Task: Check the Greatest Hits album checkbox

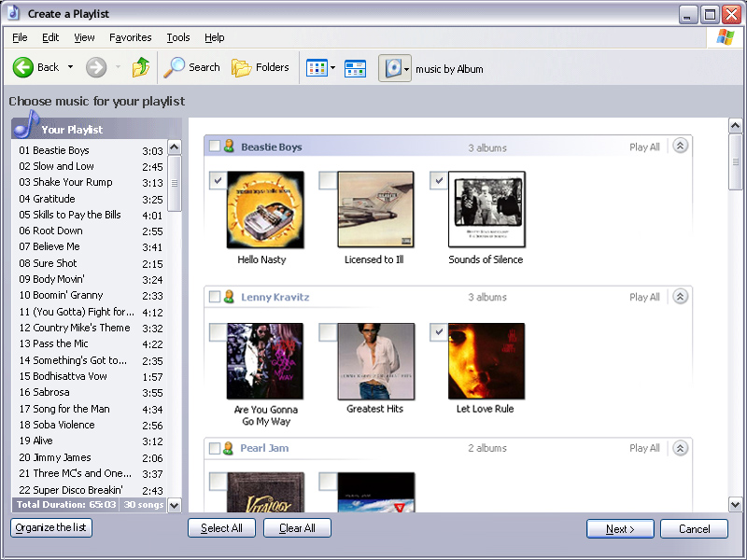Action: (328, 332)
